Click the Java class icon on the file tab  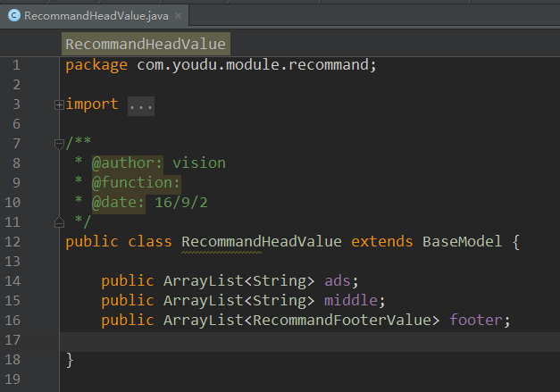[14, 15]
